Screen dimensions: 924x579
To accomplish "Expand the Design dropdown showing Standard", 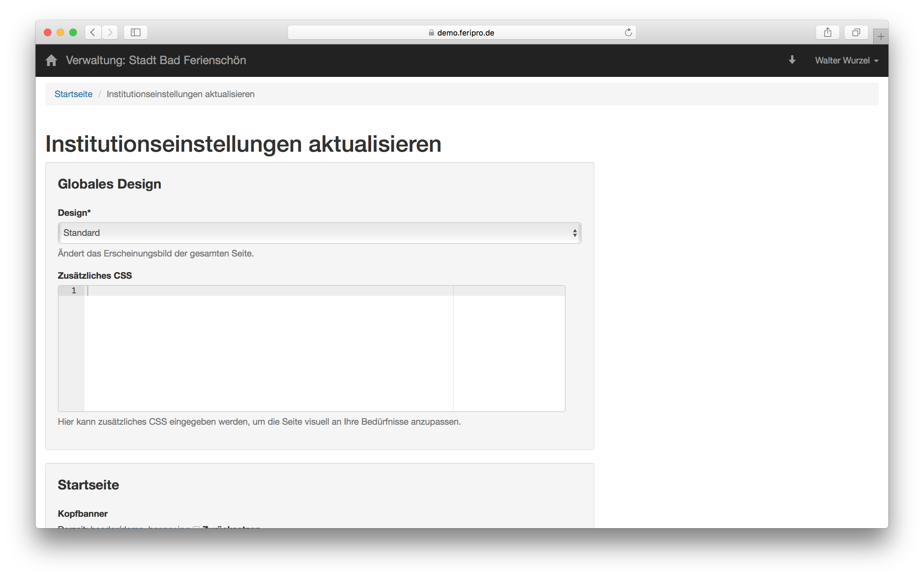I will tap(319, 233).
